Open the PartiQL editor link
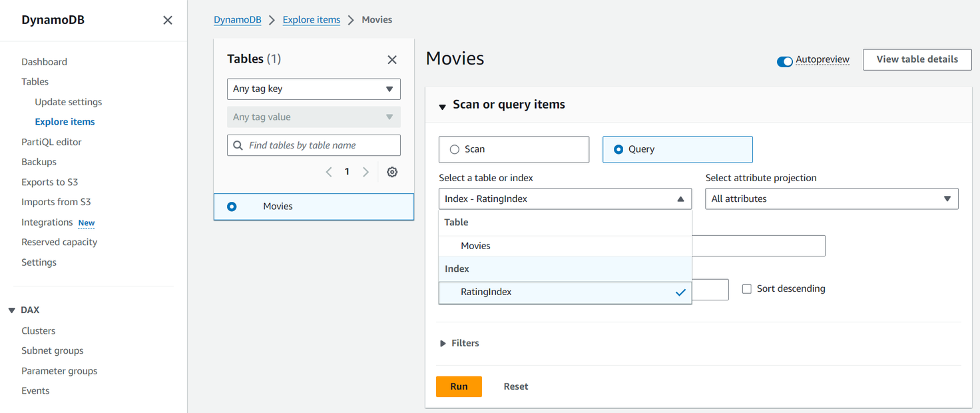Viewport: 980px width, 413px height. pyautogui.click(x=51, y=142)
